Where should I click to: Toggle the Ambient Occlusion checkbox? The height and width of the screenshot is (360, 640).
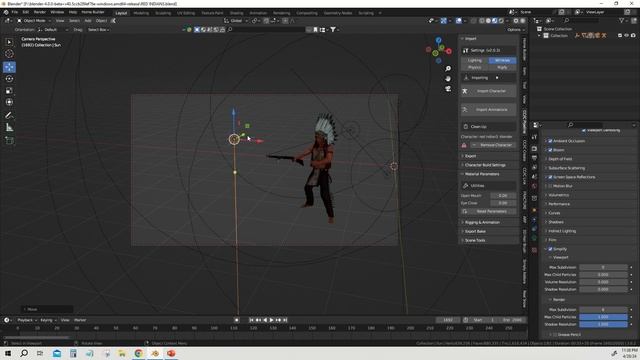[x=550, y=141]
